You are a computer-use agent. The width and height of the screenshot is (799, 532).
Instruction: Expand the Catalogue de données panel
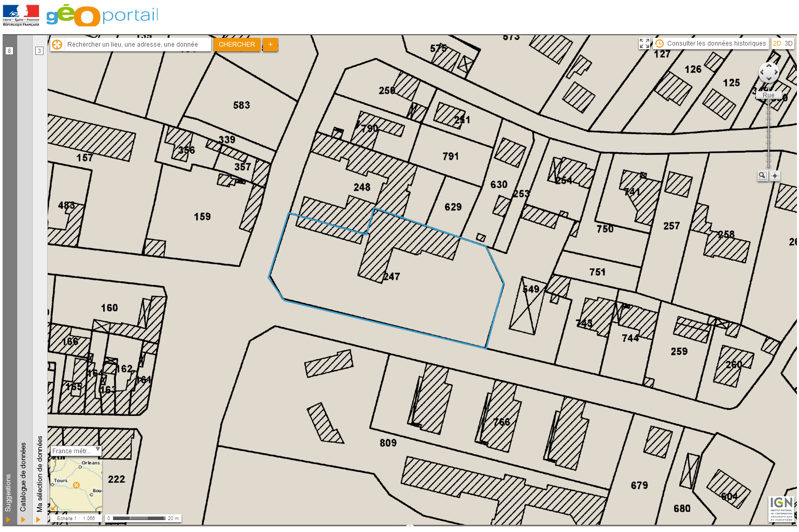(23, 520)
